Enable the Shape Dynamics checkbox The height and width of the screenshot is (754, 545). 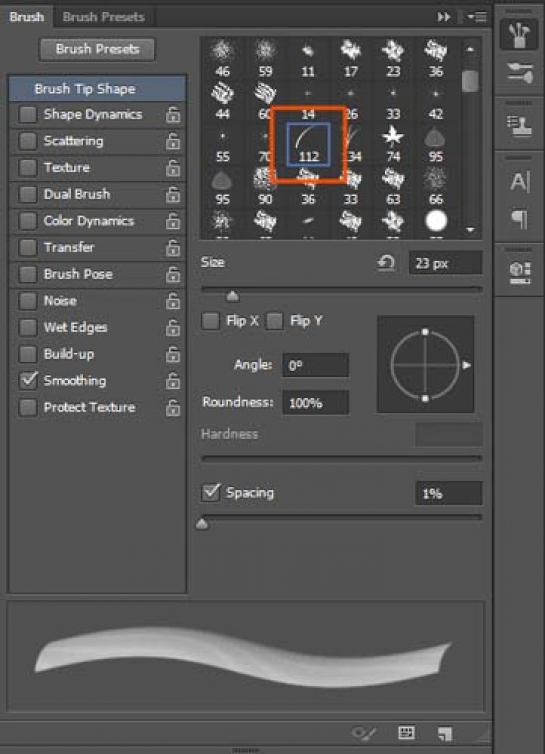pos(28,114)
